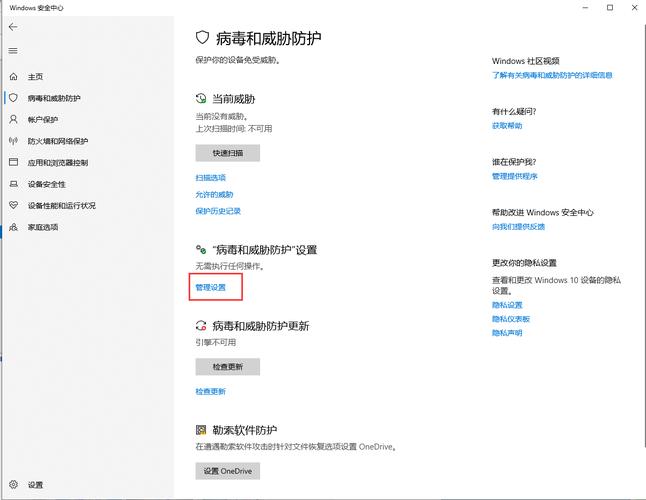The width and height of the screenshot is (646, 500).
Task: Select 病毒和威胁防护 in the sidebar
Action: coord(54,98)
